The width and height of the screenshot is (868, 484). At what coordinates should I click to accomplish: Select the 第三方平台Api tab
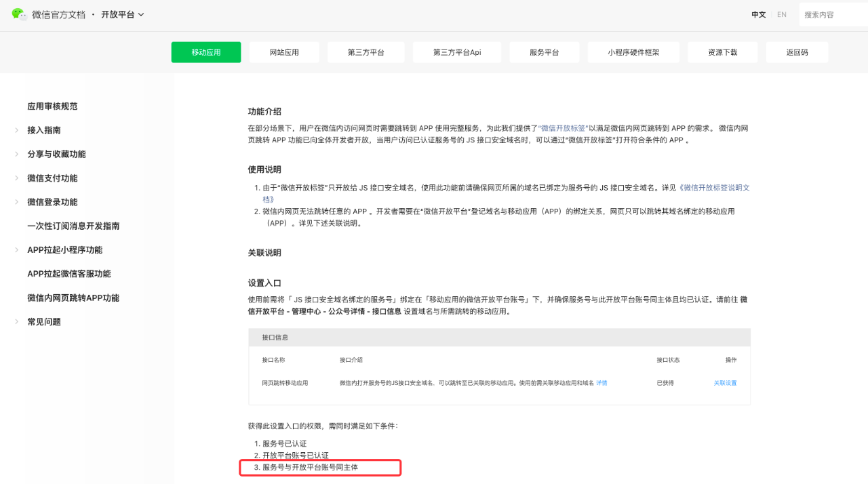(x=457, y=52)
